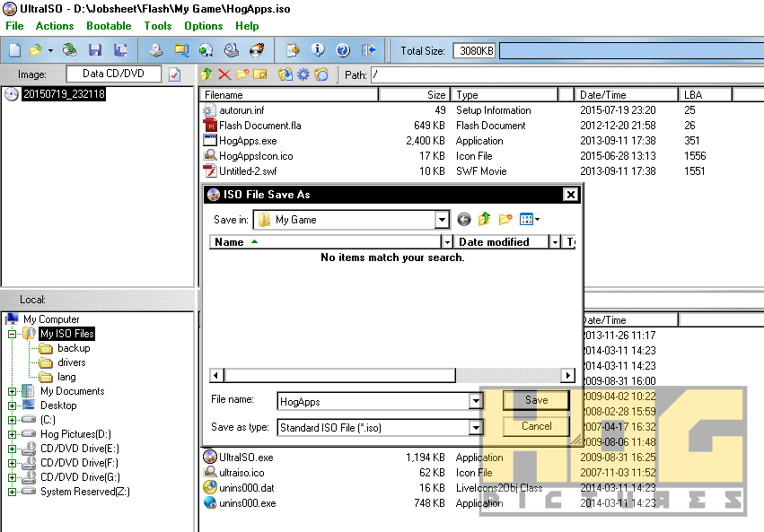Expand the My Documents tree node
This screenshot has height=532, width=764.
(13, 391)
